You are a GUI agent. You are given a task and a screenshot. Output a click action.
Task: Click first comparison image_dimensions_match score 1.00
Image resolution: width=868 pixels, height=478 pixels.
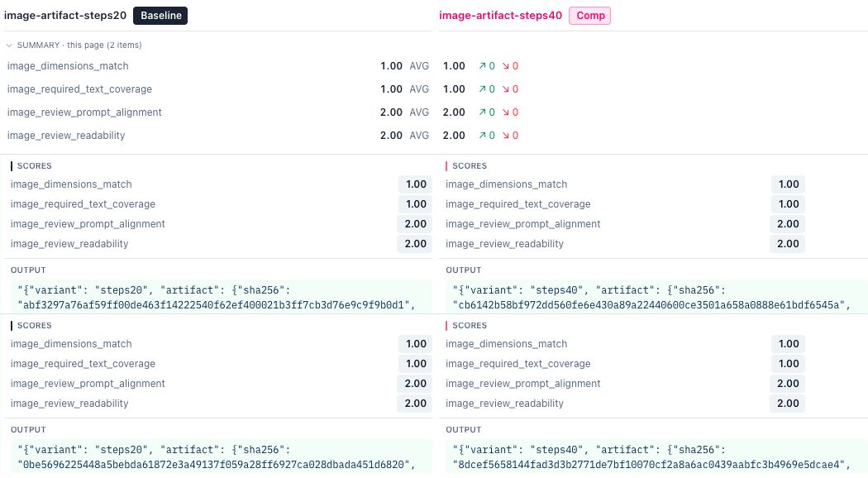[789, 184]
